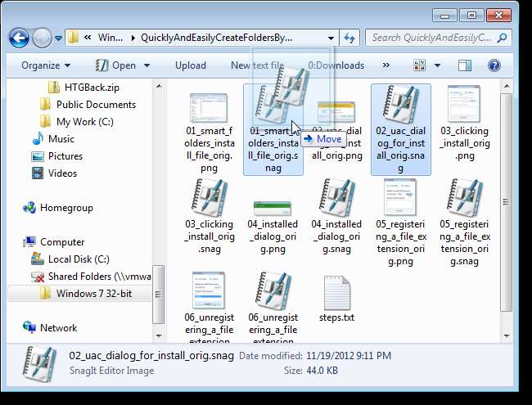
Task: Select Computer in navigation pane
Action: 54,242
